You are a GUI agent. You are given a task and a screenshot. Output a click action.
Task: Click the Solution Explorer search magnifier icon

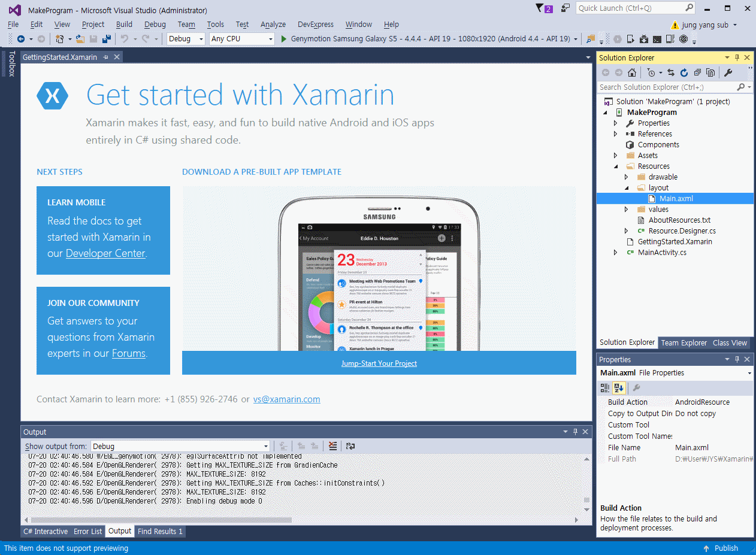741,87
